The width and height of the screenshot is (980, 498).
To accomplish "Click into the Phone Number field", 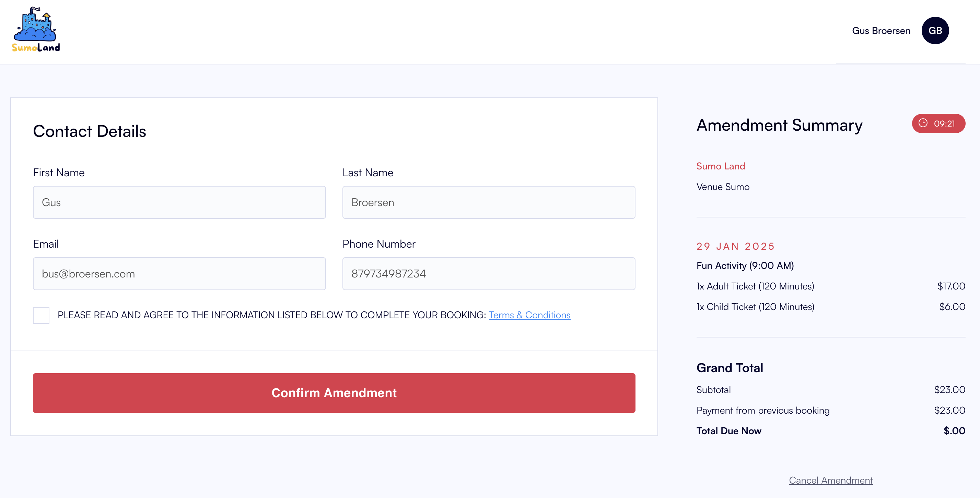I will (x=489, y=274).
